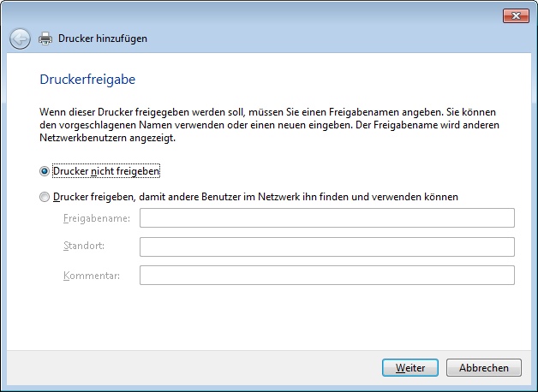Click the Standort input field
This screenshot has width=538, height=392.
pos(327,246)
